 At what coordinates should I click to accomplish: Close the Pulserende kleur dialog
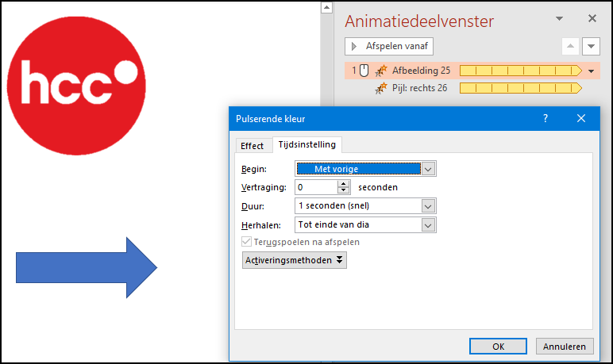tap(581, 118)
